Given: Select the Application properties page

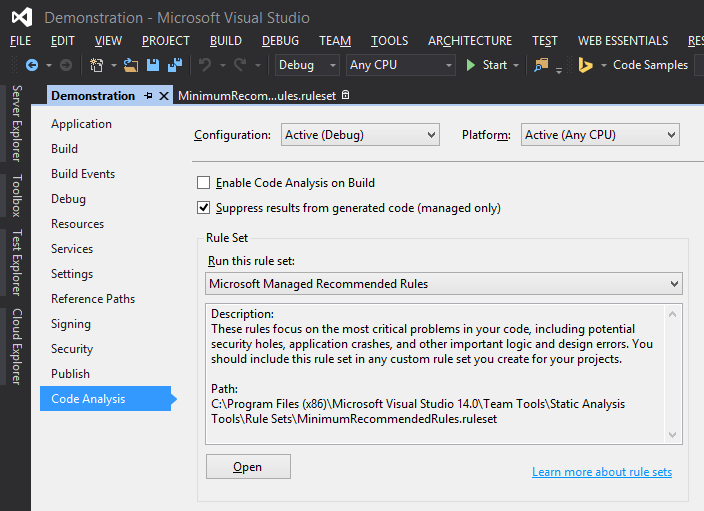Looking at the screenshot, I should 81,124.
